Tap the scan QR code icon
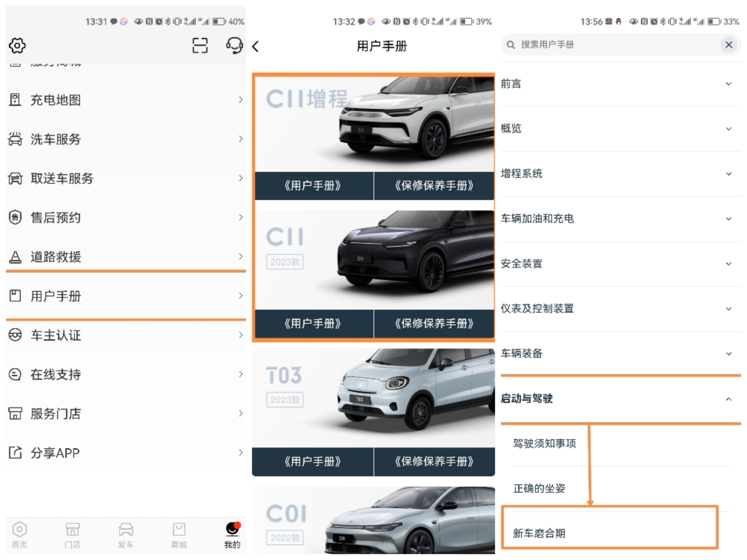The image size is (747, 560). point(200,46)
